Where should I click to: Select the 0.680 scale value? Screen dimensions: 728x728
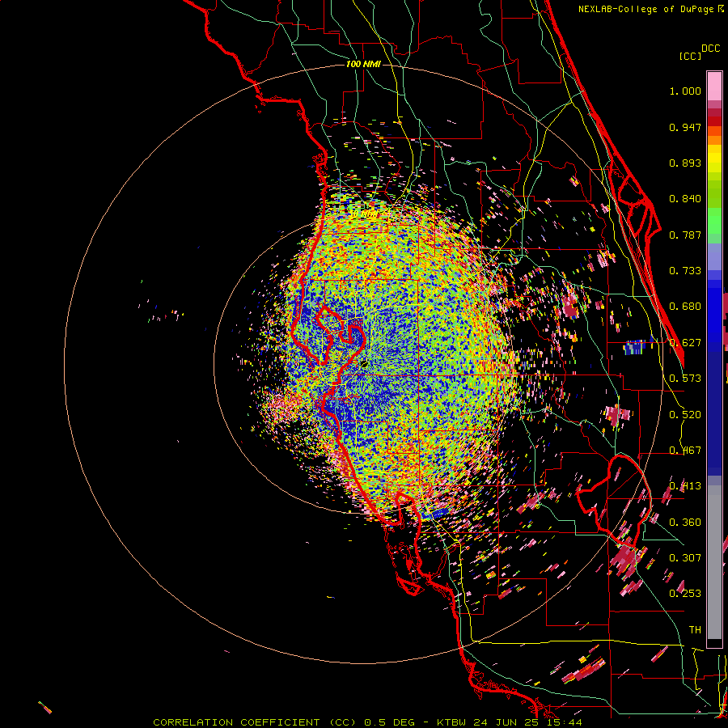pos(685,307)
